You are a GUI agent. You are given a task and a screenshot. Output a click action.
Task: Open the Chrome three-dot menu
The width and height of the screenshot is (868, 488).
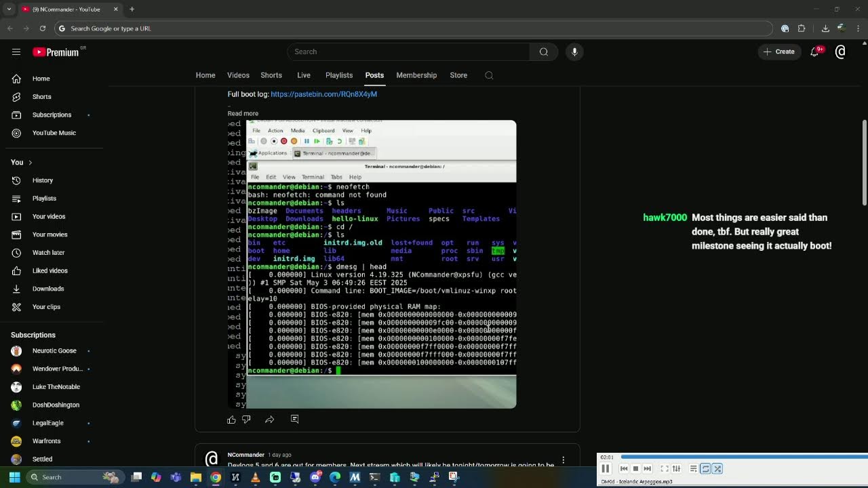pyautogui.click(x=859, y=28)
